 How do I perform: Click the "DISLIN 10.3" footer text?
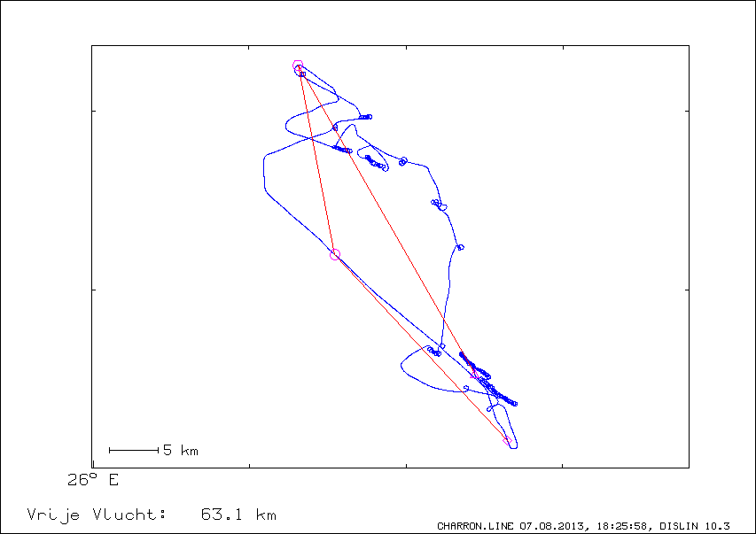[695, 526]
